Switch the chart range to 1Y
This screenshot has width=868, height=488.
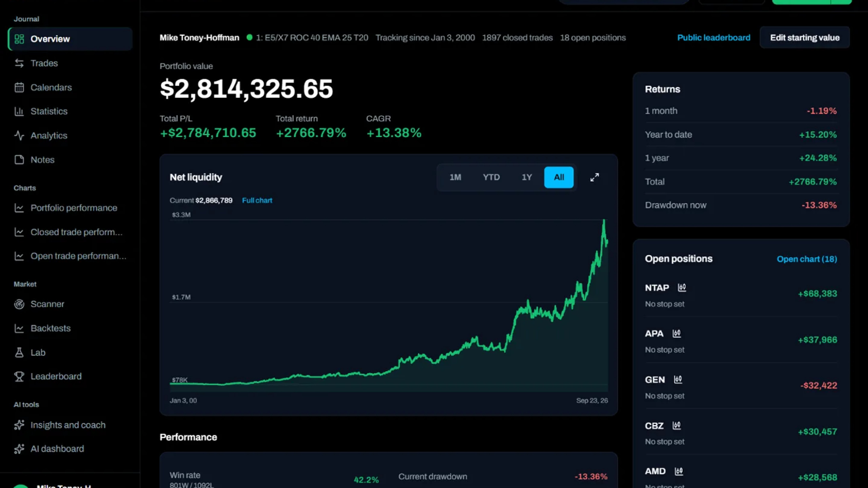coord(527,177)
